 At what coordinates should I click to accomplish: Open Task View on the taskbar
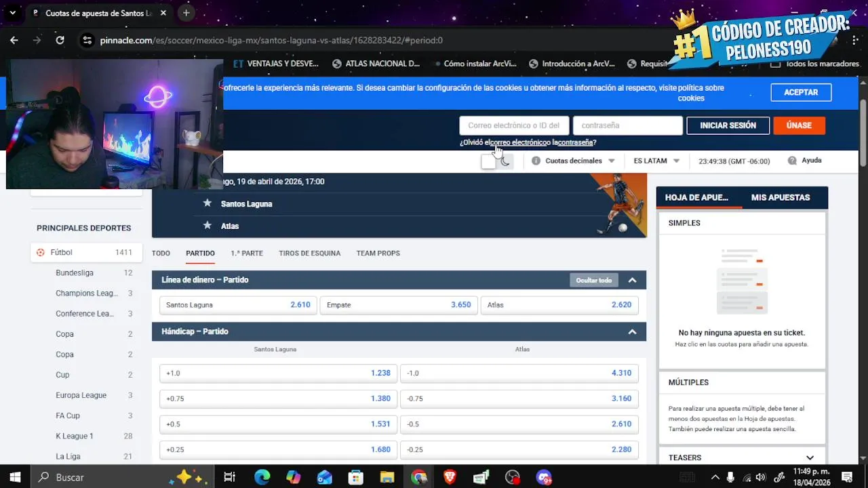[x=230, y=477]
